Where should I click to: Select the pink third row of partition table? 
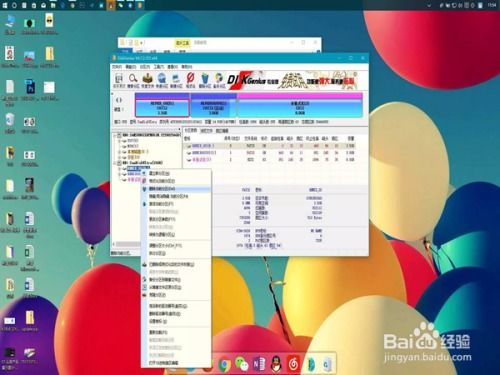coord(269,160)
